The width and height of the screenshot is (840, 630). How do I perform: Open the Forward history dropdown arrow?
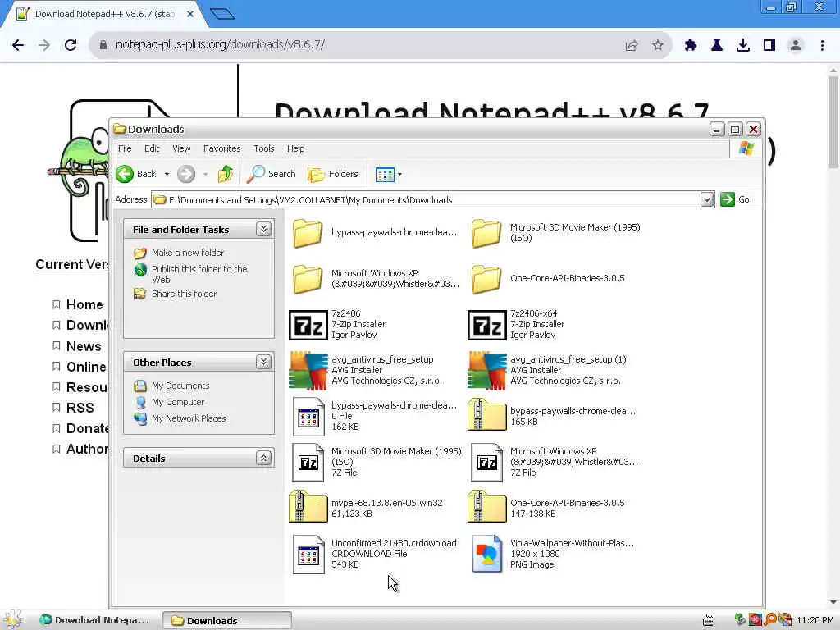pyautogui.click(x=205, y=174)
